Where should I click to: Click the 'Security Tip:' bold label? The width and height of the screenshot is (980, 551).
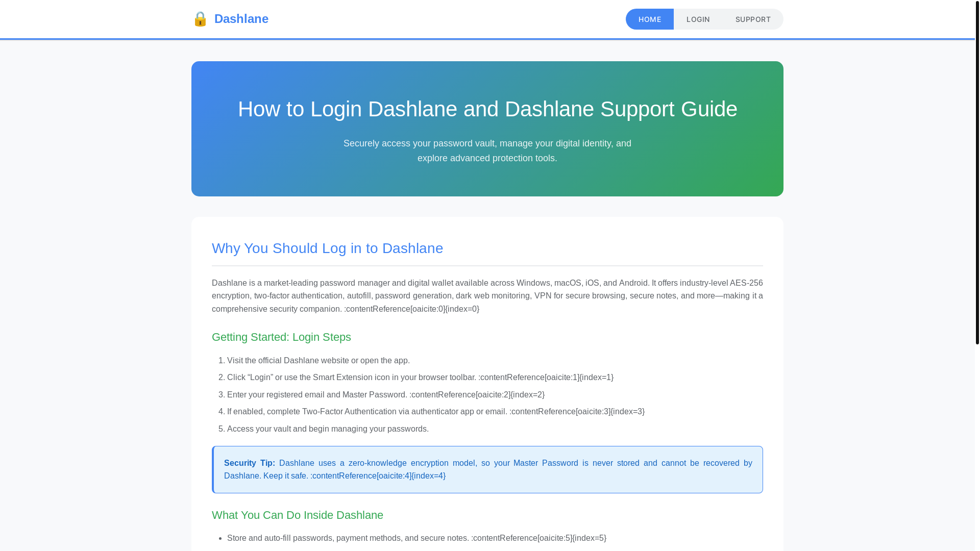tap(250, 463)
